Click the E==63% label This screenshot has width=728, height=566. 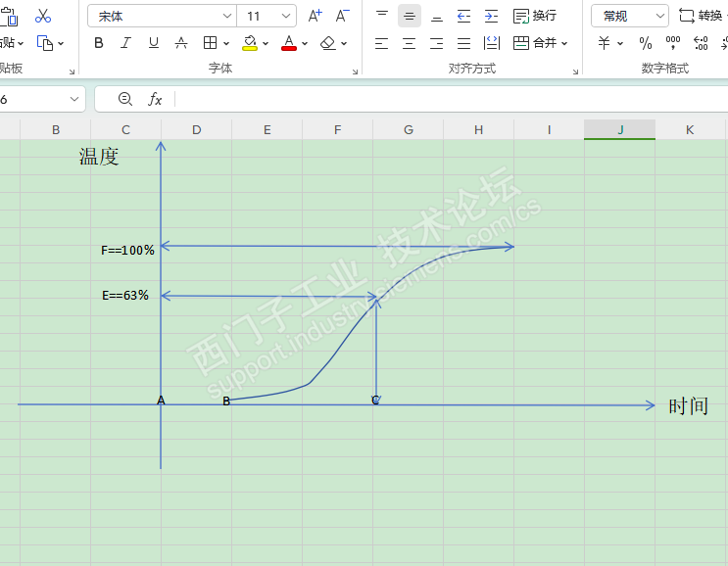(125, 295)
